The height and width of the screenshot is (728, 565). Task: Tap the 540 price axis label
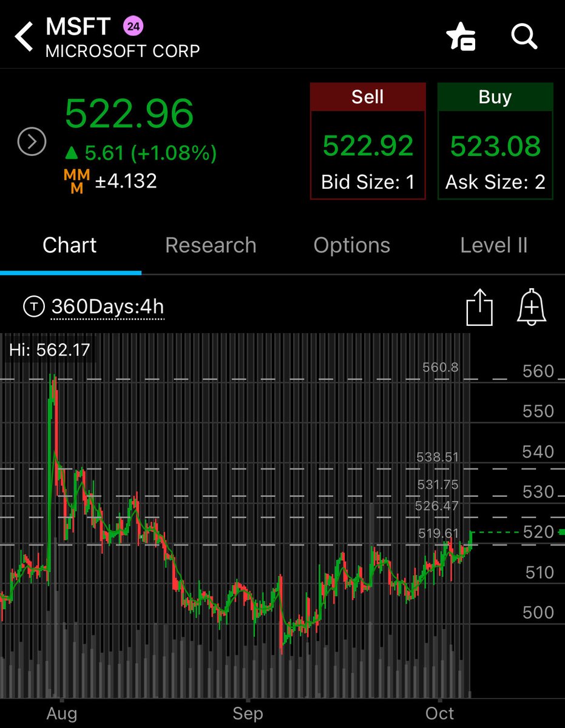539,451
